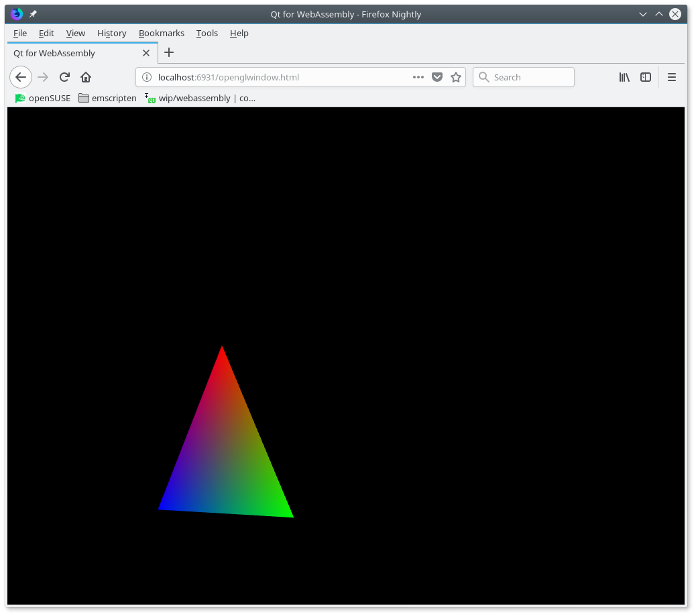The width and height of the screenshot is (696, 616).
Task: Open the hamburger application menu
Action: click(x=672, y=77)
